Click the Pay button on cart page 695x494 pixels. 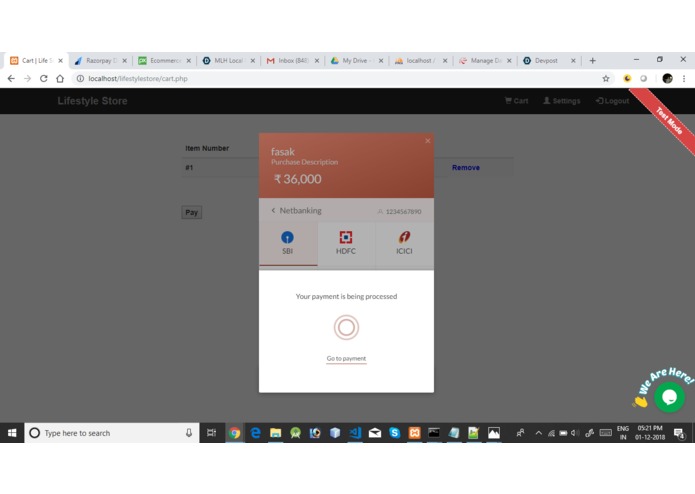pos(191,212)
